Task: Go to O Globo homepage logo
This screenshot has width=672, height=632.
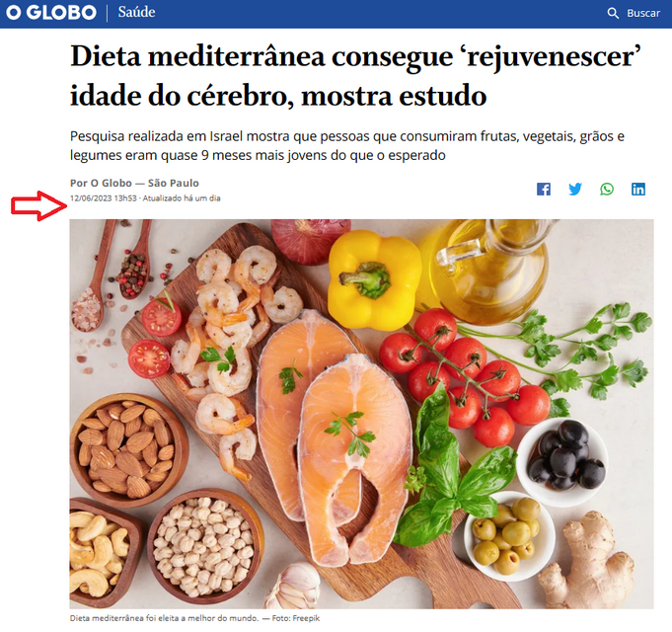Action: 51,13
